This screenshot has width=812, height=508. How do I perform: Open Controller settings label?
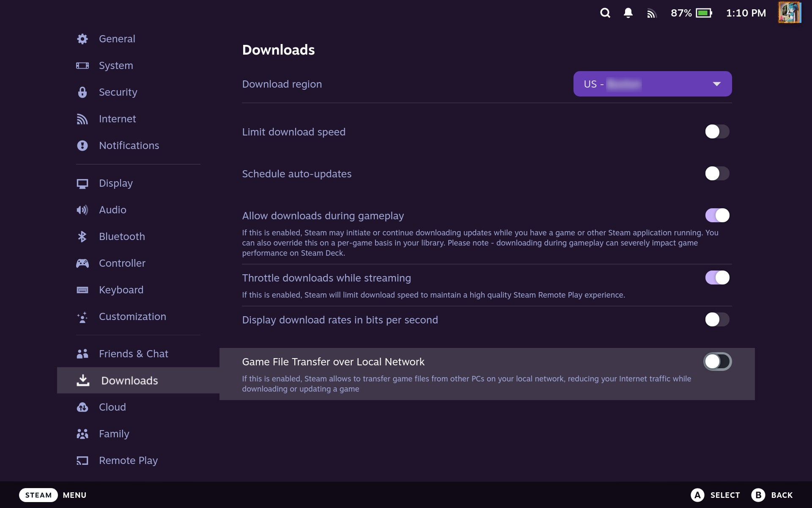tap(122, 263)
